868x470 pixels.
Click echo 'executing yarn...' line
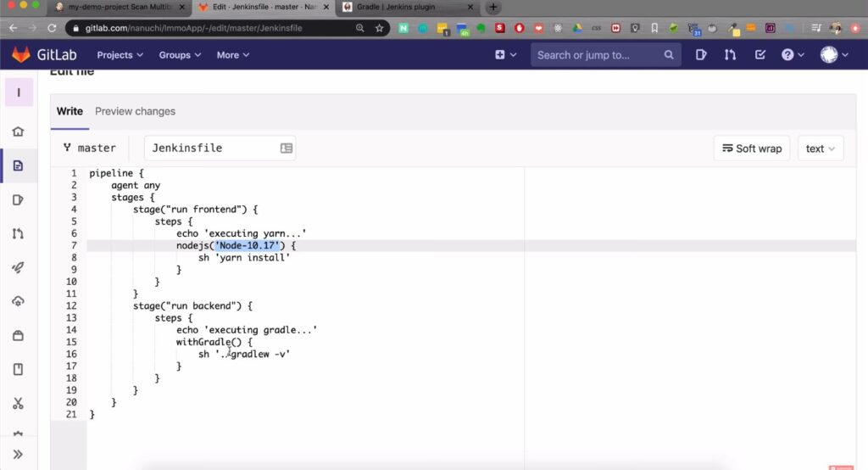[242, 233]
